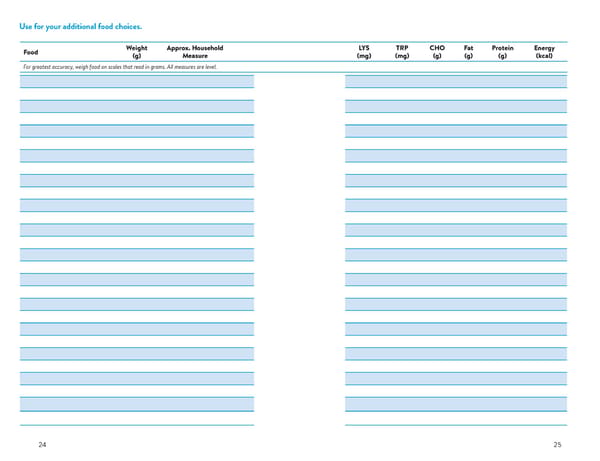Screen dimensions: 600x461
Task: Select the Protein (g) column header
Action: click(502, 52)
